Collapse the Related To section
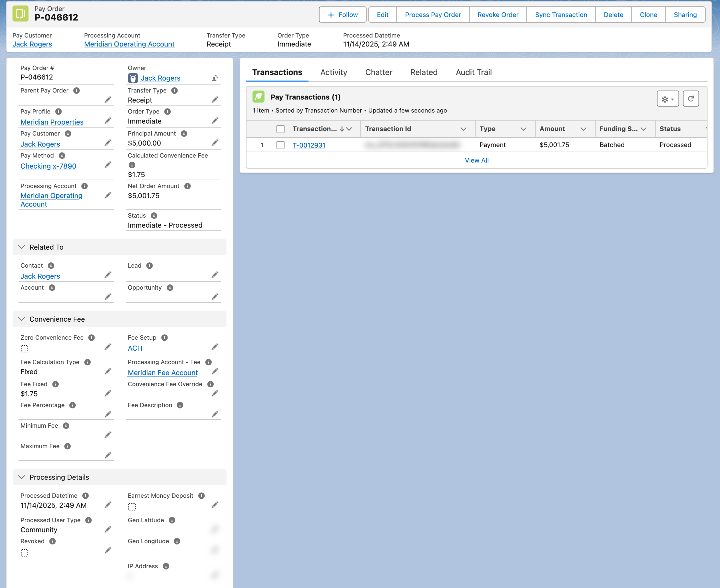Image resolution: width=720 pixels, height=588 pixels. point(22,247)
